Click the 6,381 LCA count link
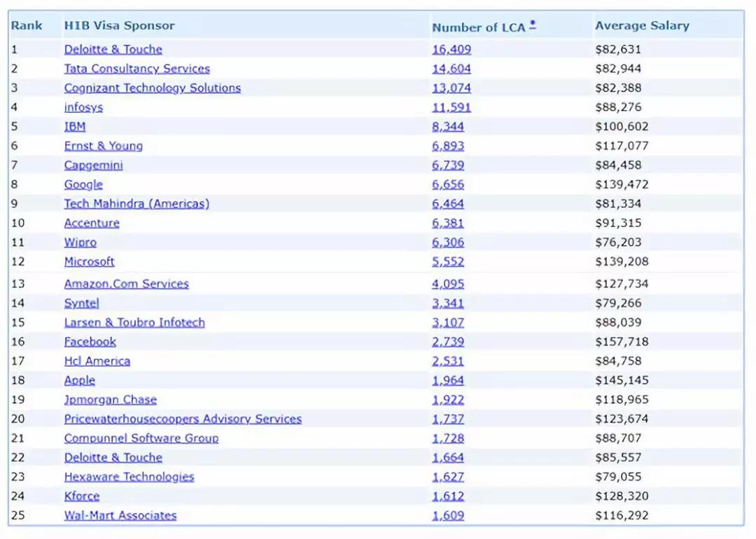 point(448,223)
